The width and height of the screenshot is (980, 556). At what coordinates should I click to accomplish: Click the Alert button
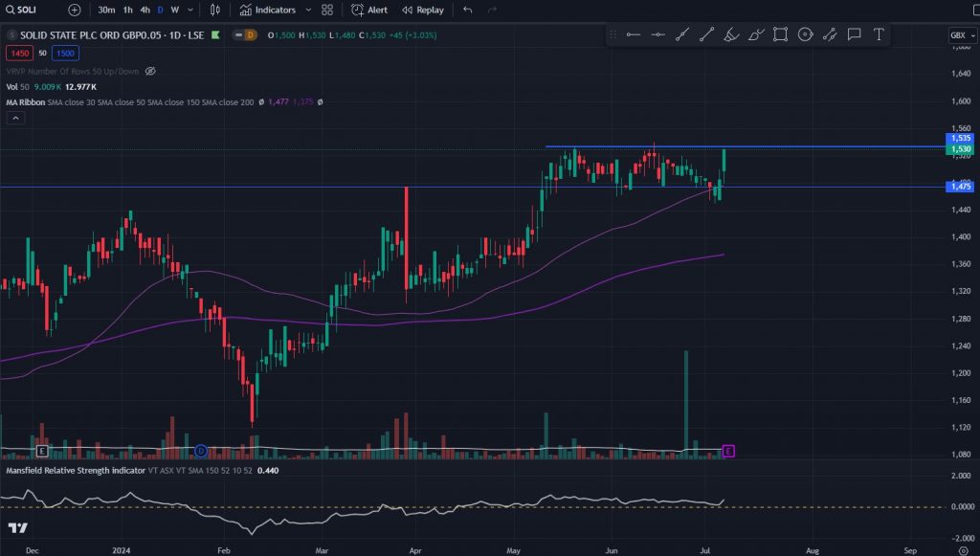pyautogui.click(x=369, y=10)
